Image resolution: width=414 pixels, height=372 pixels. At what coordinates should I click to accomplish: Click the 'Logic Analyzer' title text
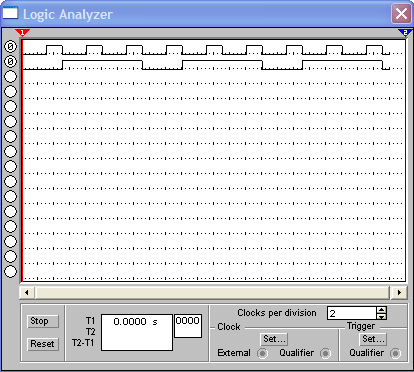click(x=68, y=14)
